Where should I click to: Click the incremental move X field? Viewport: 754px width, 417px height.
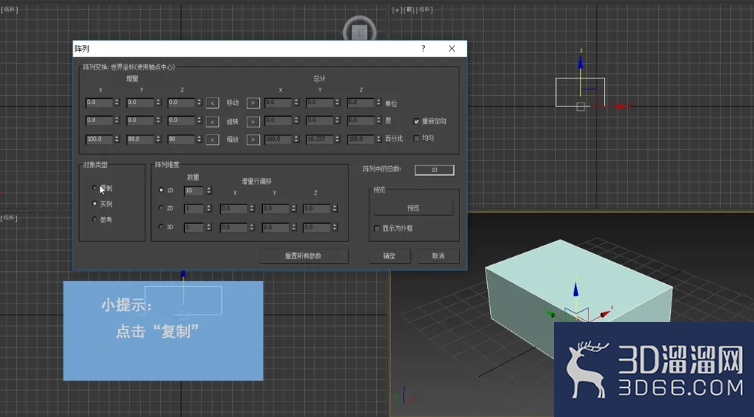[x=99, y=103]
